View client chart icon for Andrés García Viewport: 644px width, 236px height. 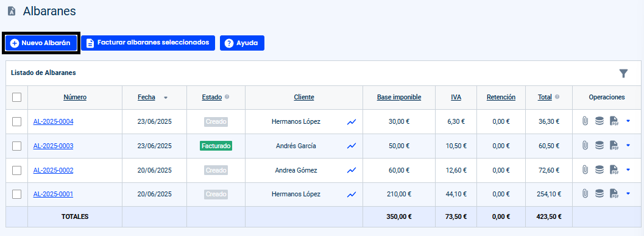pyautogui.click(x=352, y=146)
